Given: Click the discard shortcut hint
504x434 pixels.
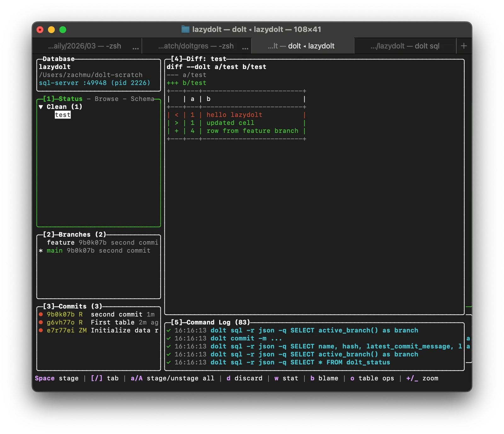Looking at the screenshot, I should (x=244, y=378).
